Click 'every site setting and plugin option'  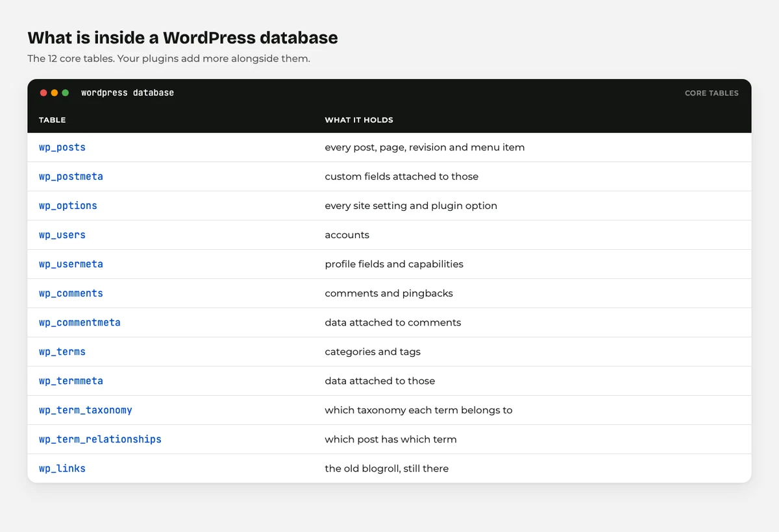point(411,206)
